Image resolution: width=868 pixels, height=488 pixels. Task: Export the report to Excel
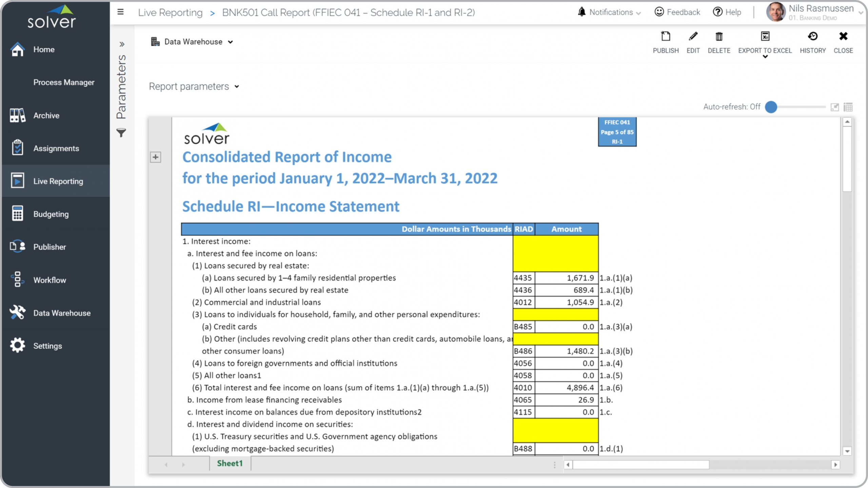(x=765, y=42)
